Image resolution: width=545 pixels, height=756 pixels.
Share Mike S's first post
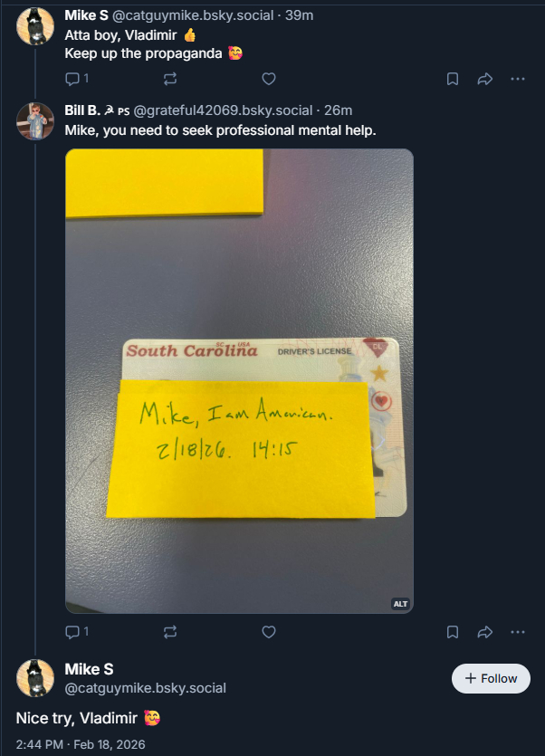(x=484, y=79)
